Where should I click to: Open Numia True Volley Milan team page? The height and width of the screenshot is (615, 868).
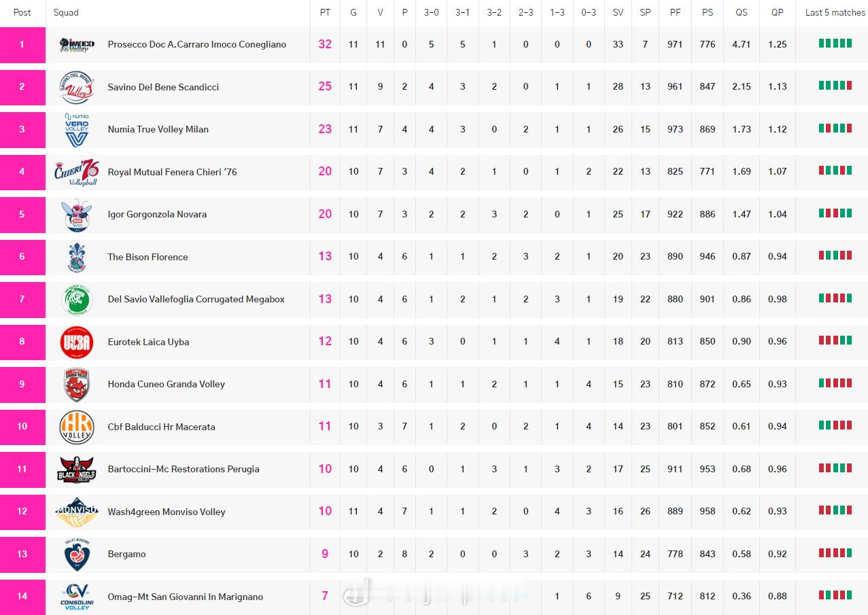tap(158, 130)
